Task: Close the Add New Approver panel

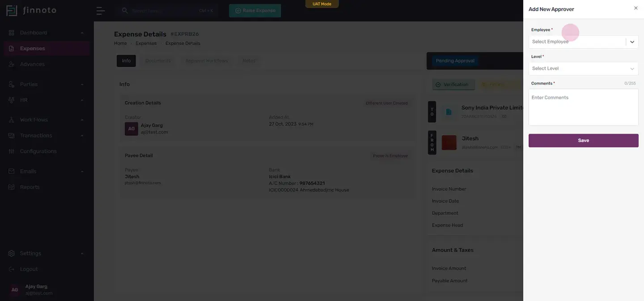Action: point(636,8)
